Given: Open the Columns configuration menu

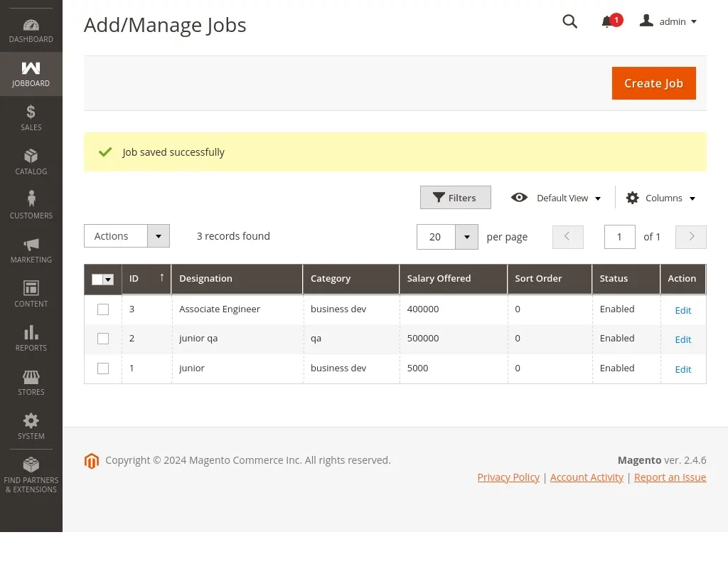Looking at the screenshot, I should 660,198.
